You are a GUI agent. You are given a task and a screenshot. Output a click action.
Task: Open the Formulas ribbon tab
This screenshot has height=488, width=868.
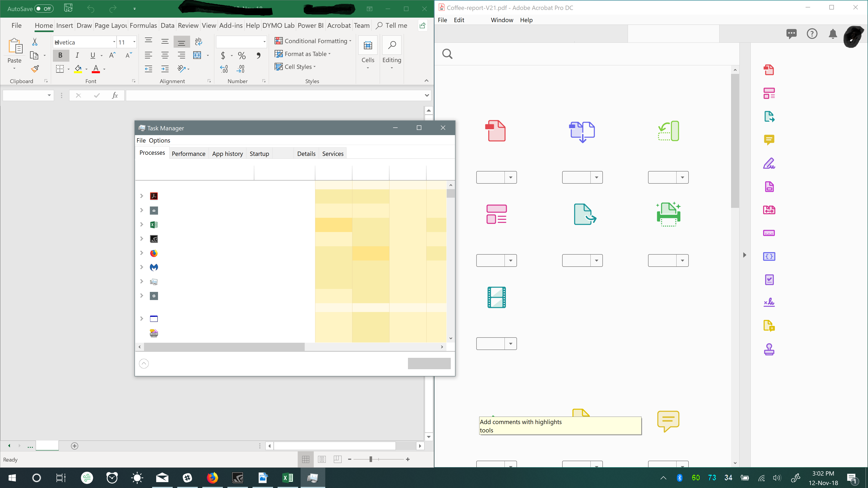point(143,26)
